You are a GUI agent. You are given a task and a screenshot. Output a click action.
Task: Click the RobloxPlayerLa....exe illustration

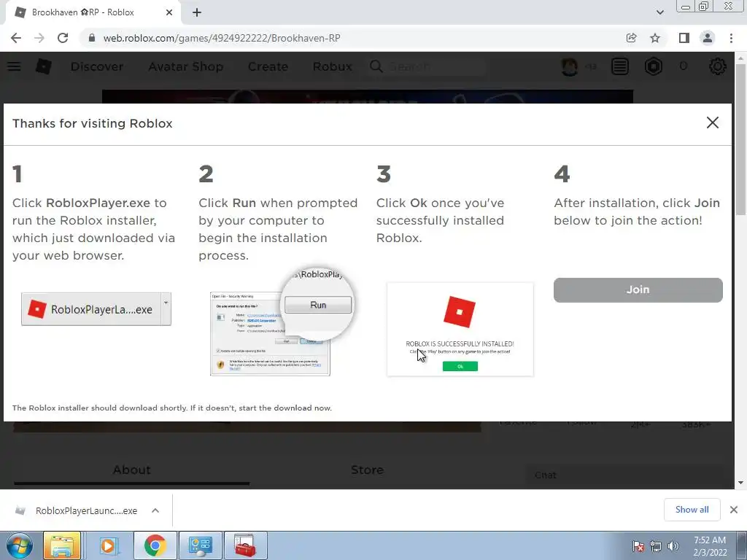96,309
